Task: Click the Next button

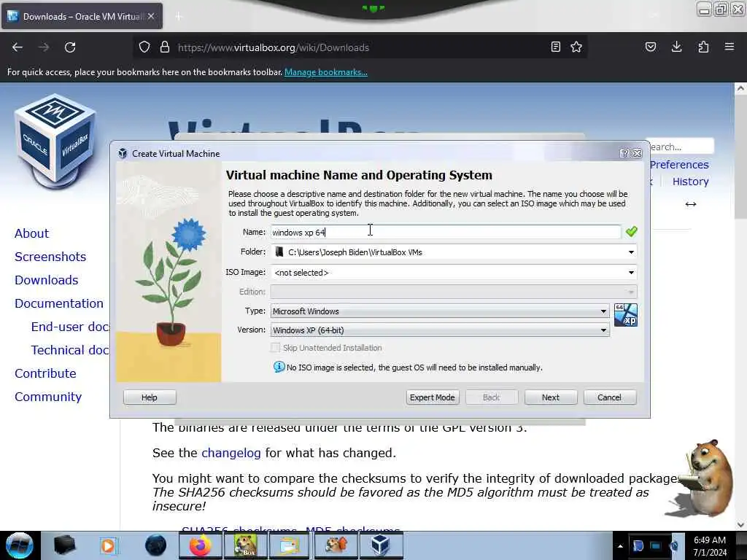Action: [x=551, y=397]
